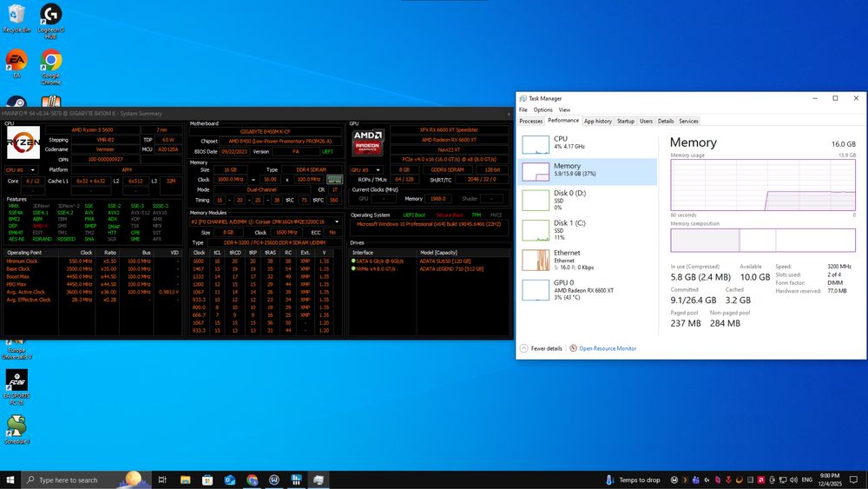868x489 pixels.
Task: Click the DDR4 SDRAM memory type field
Action: point(312,170)
